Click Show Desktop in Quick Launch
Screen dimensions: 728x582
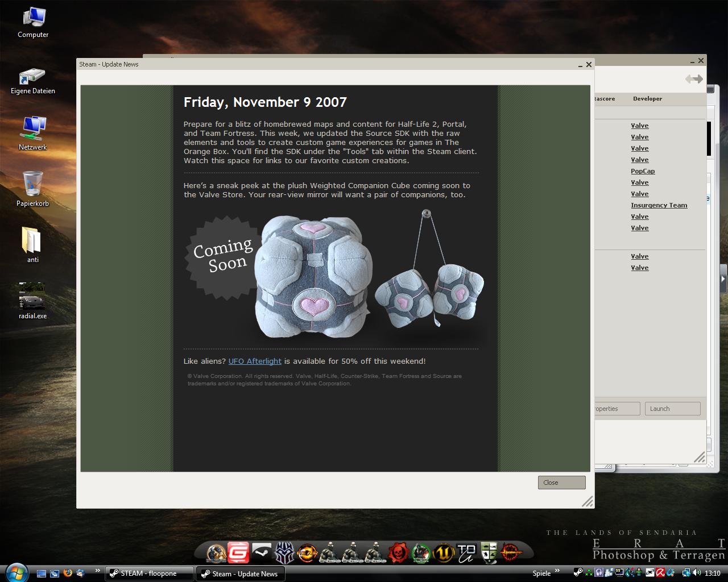point(42,573)
